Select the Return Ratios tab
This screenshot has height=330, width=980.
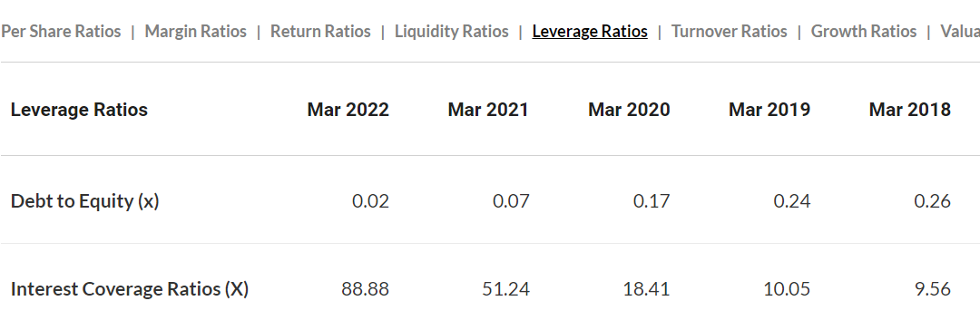pos(320,31)
